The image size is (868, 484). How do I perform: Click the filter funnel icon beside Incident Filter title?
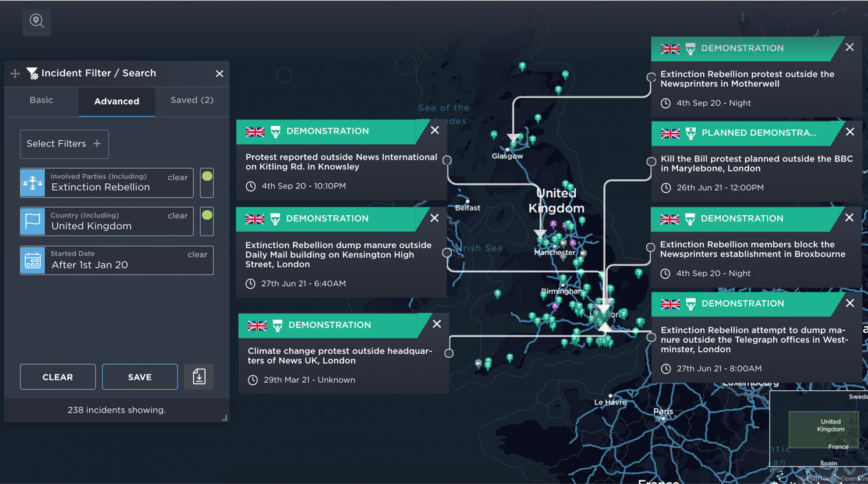32,73
